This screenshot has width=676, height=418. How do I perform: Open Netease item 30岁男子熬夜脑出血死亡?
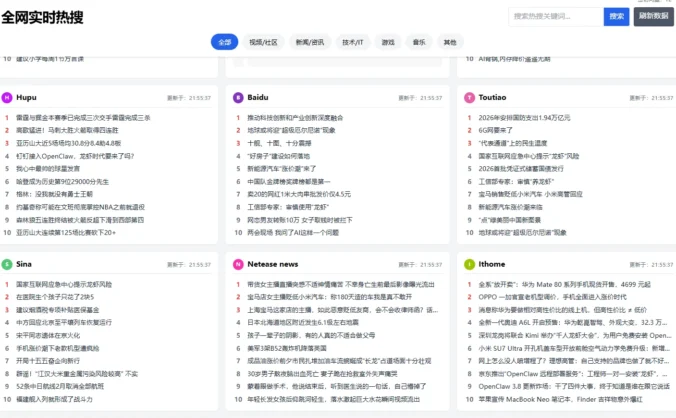[322, 374]
